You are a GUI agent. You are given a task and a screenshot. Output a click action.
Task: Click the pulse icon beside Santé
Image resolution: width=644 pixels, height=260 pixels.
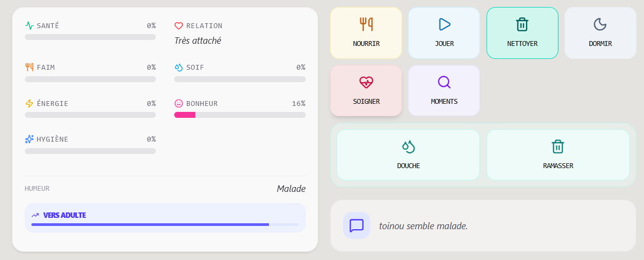point(29,25)
